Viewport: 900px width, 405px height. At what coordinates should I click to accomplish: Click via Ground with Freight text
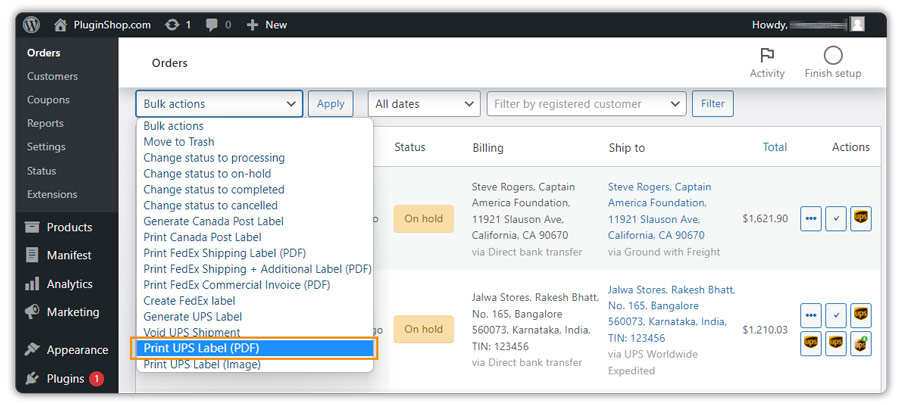pos(664,252)
